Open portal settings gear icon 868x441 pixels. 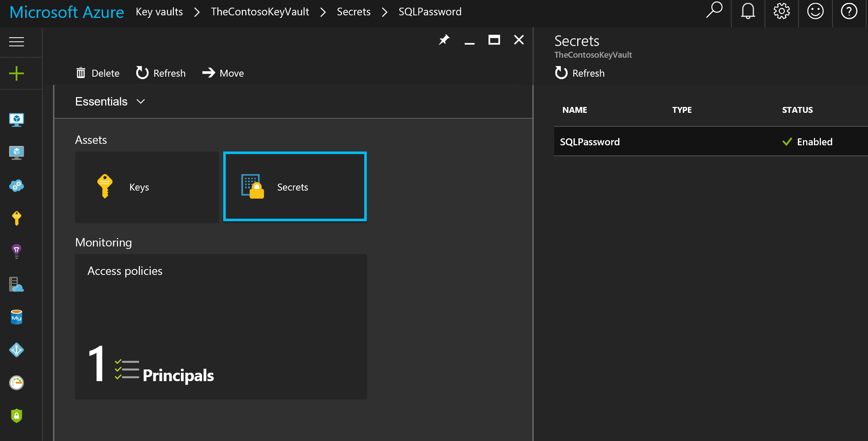click(781, 11)
